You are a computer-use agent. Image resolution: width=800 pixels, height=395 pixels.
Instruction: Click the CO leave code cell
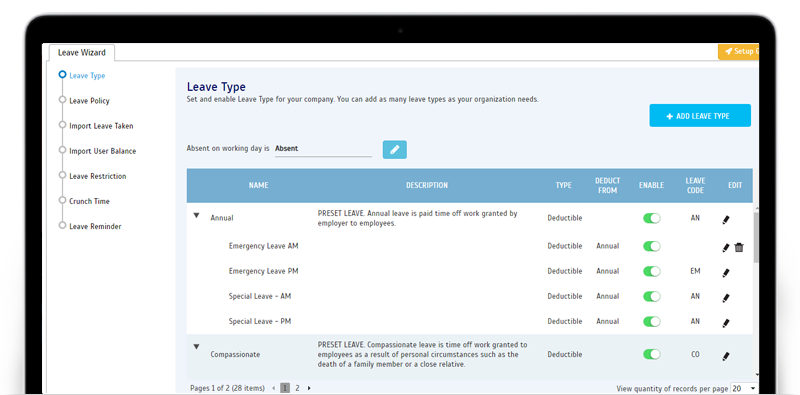click(x=695, y=354)
